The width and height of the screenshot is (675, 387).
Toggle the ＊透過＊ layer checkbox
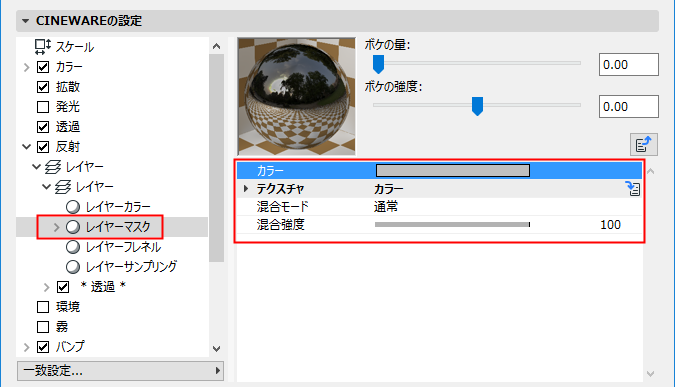coord(63,287)
